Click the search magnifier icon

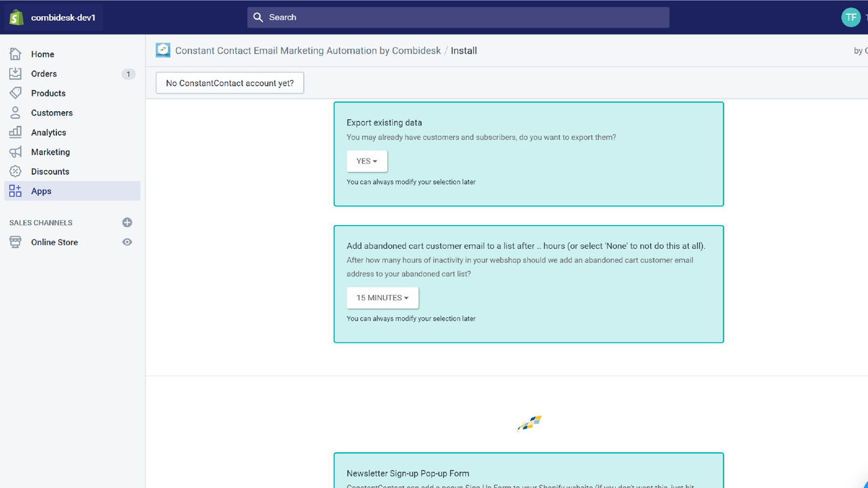click(258, 18)
